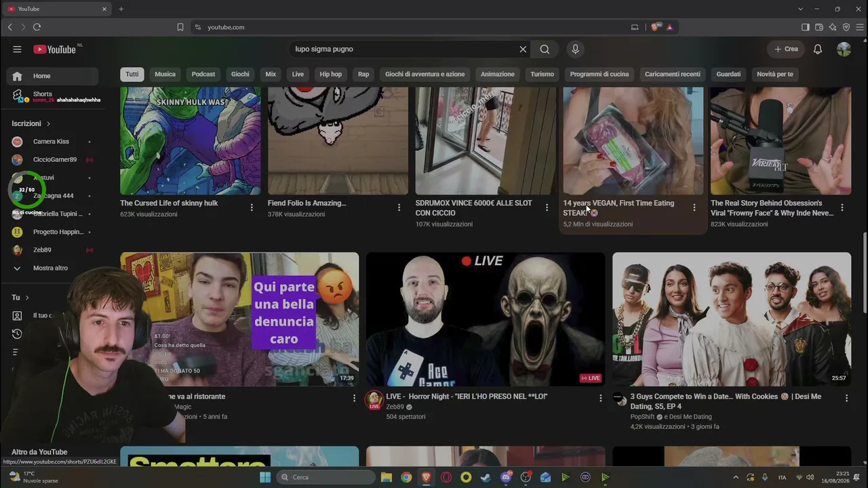Click the 'Crea' button

pos(787,49)
